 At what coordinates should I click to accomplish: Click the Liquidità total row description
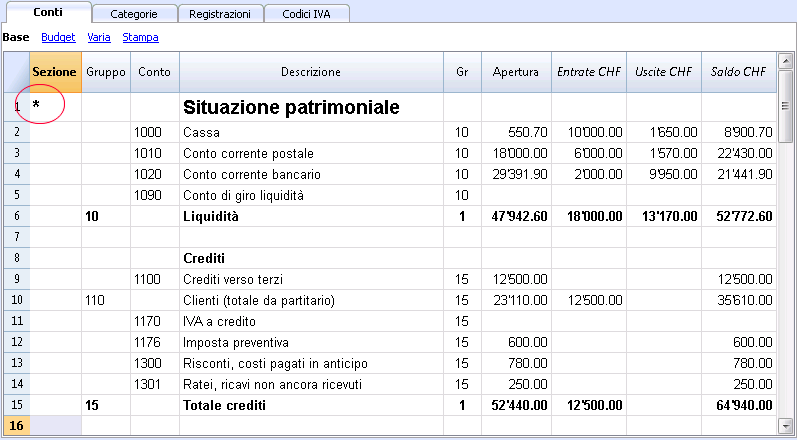pos(311,217)
